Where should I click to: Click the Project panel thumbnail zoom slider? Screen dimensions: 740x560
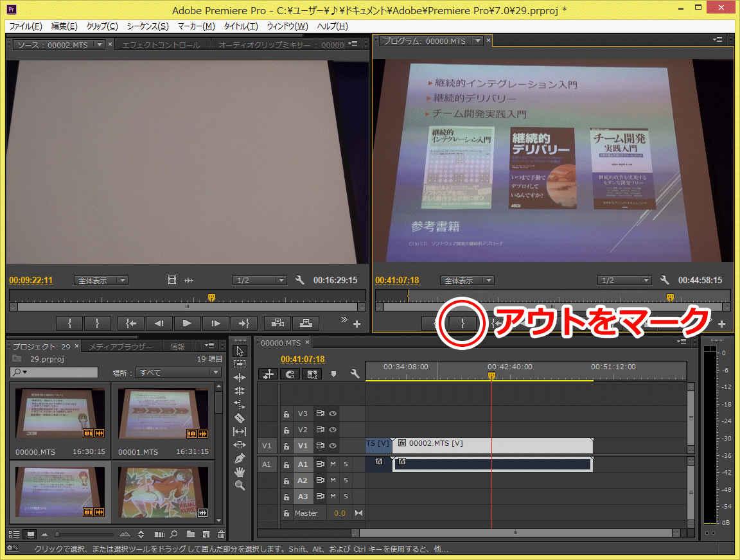[58, 534]
